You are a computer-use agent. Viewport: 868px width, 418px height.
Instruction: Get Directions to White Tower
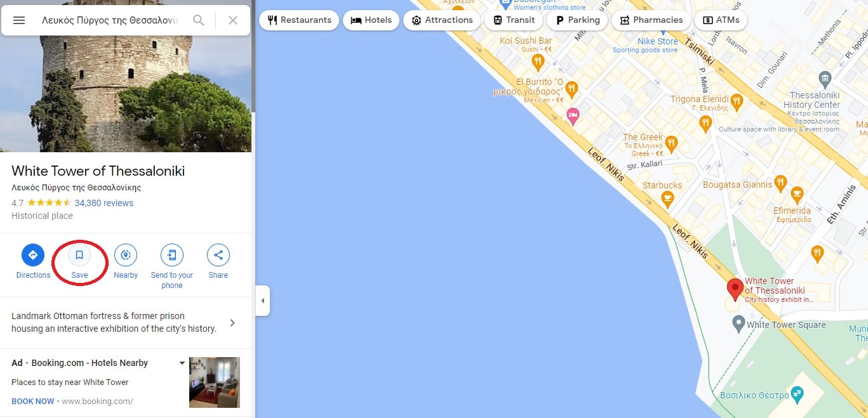point(33,261)
